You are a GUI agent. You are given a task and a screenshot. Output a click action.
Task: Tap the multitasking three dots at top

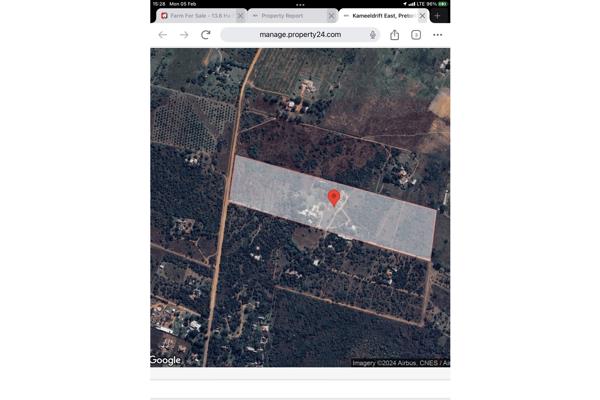300,4
